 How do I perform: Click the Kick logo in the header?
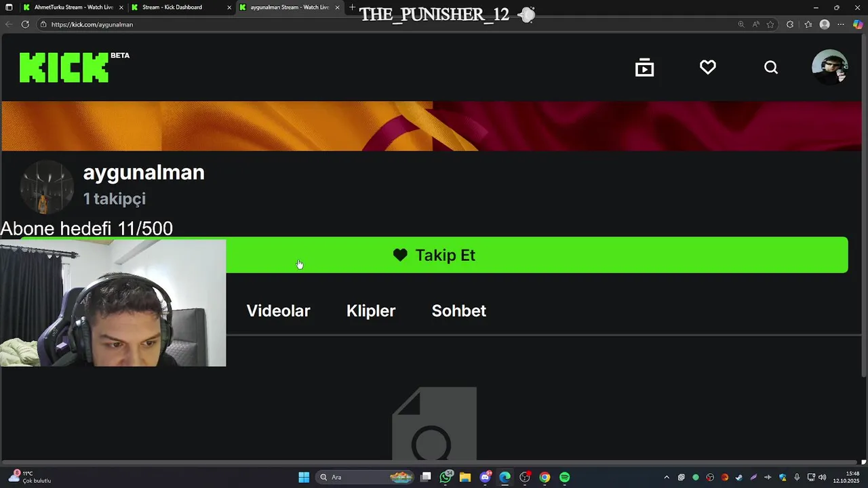coord(64,67)
